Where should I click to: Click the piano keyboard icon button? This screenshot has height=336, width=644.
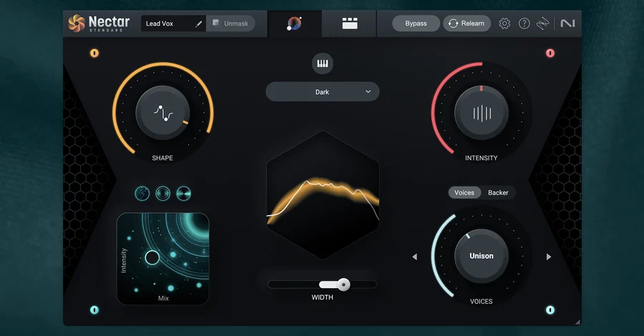pyautogui.click(x=323, y=63)
